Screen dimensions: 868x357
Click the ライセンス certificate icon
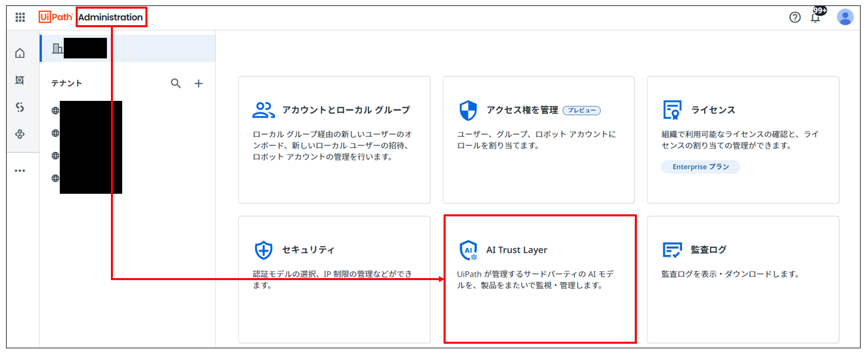click(672, 110)
